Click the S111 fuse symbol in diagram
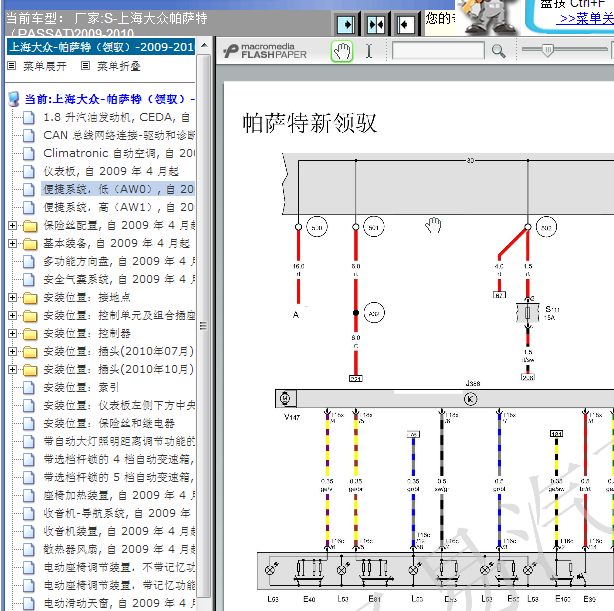The width and height of the screenshot is (614, 611). coord(528,313)
